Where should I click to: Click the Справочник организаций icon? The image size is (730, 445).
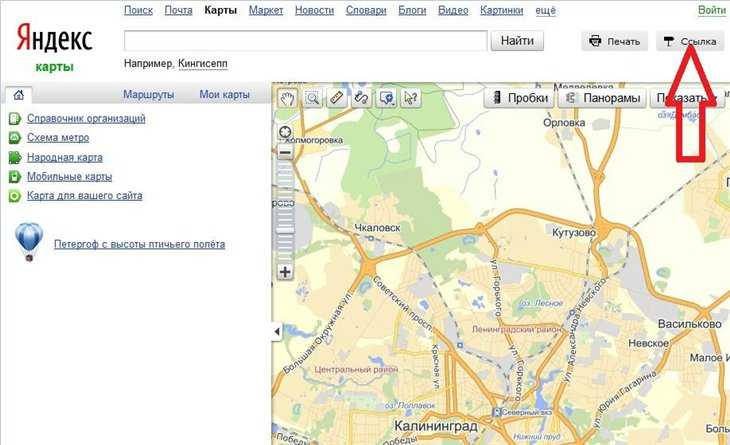coord(14,119)
